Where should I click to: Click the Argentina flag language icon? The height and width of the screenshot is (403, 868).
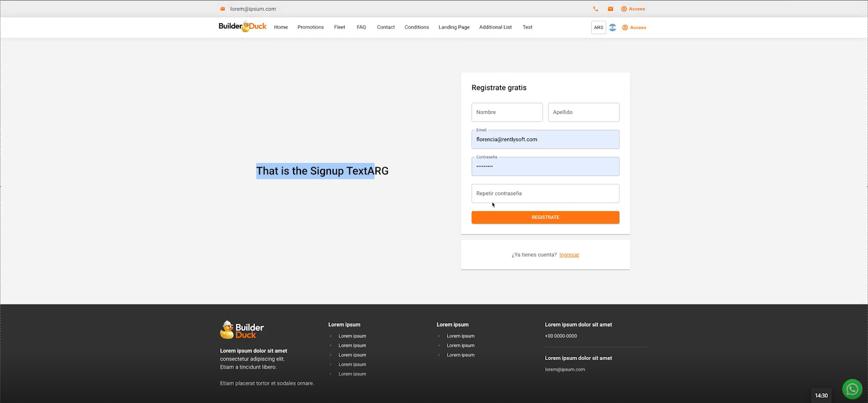[612, 27]
